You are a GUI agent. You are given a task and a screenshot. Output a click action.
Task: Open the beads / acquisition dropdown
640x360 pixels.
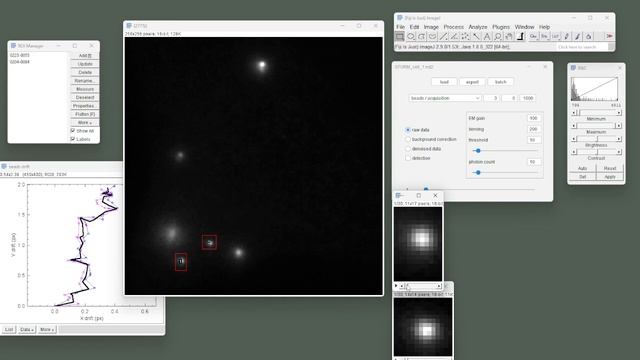444,98
